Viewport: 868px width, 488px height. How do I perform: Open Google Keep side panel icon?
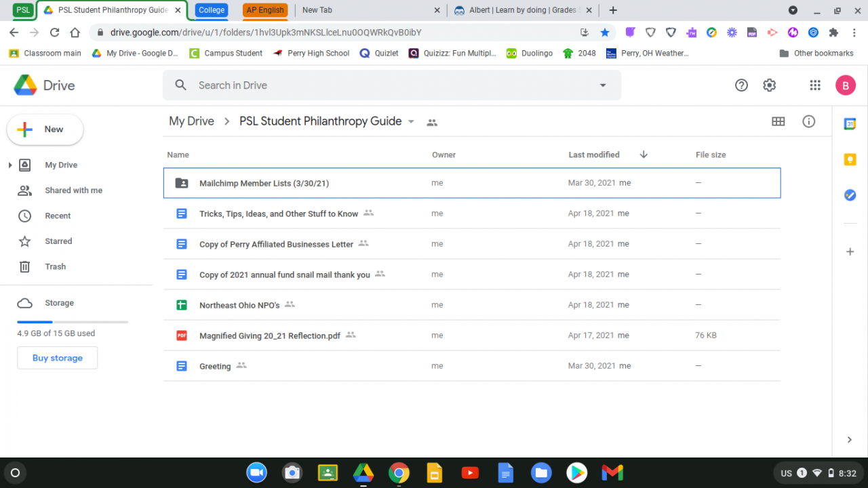[850, 160]
